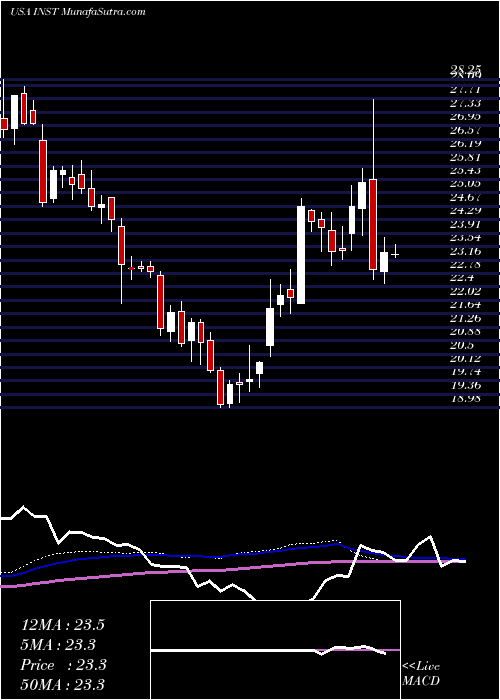
Task: Click the 23.16 price axis label
Action: click(465, 251)
